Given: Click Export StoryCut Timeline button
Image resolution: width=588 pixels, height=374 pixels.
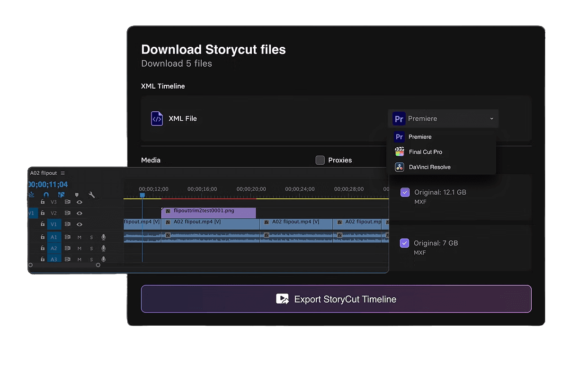Looking at the screenshot, I should pos(336,299).
